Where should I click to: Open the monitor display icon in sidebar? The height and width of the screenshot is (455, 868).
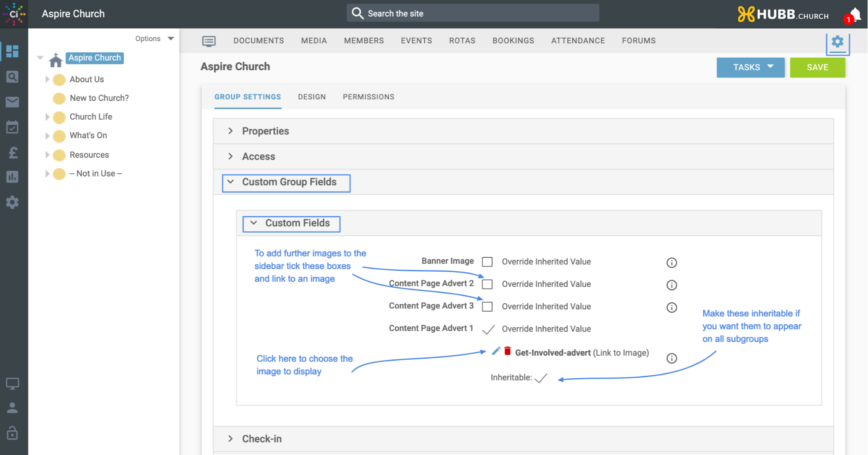[12, 383]
